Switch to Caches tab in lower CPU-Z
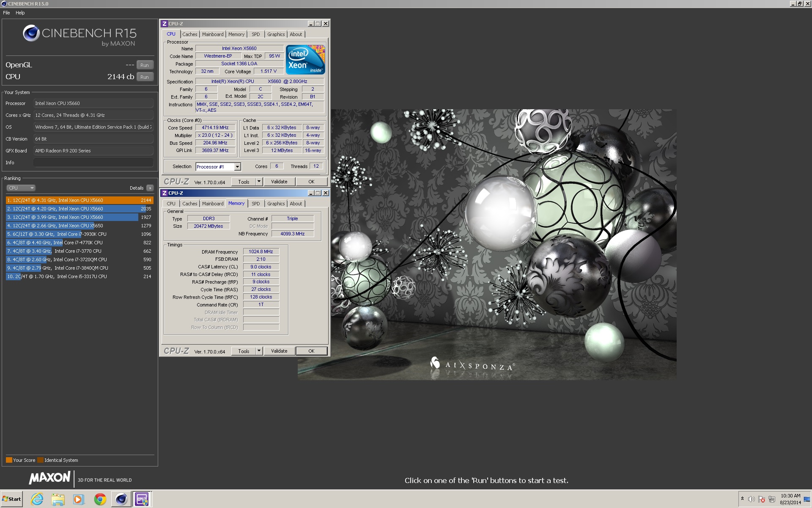Viewport: 812px width, 508px height. tap(190, 204)
